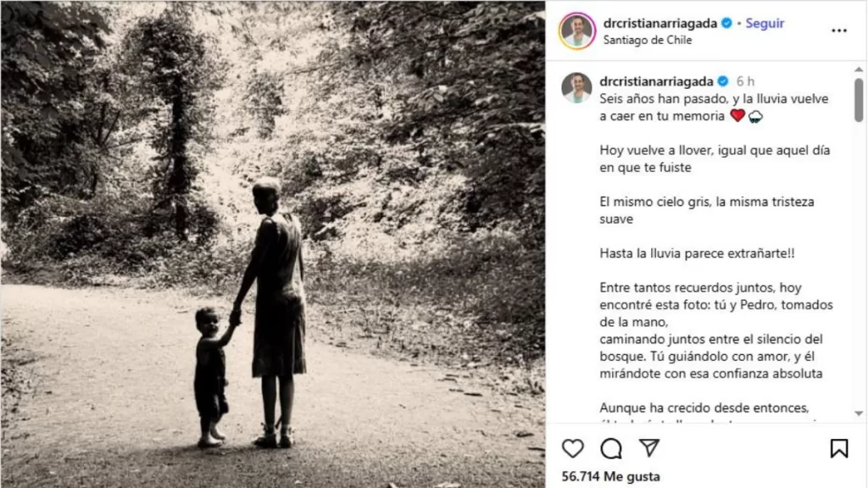View the 56.714 Me gusta likes list
The height and width of the screenshot is (488, 868).
point(610,477)
